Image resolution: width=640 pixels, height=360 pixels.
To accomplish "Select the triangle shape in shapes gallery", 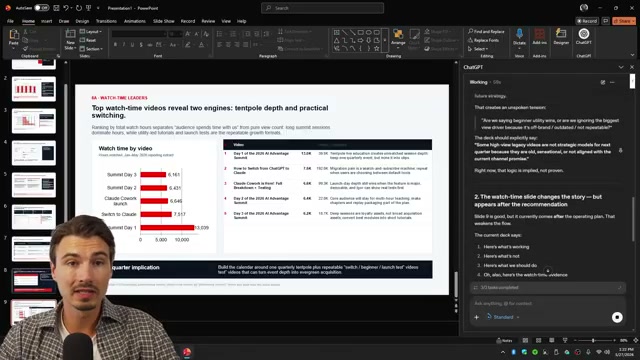I will click(x=336, y=40).
